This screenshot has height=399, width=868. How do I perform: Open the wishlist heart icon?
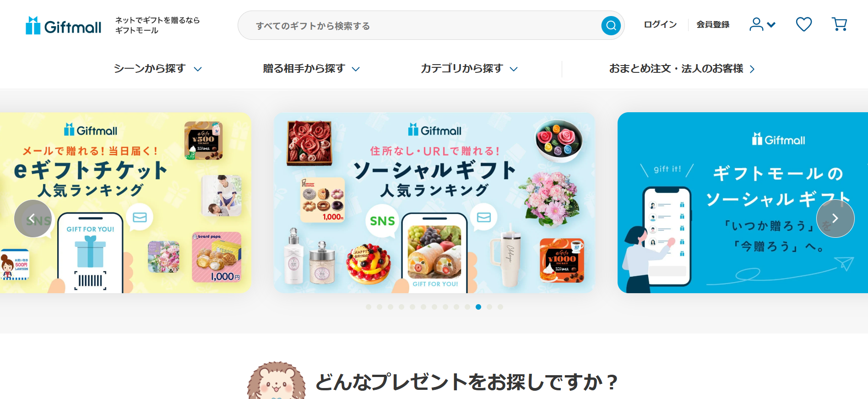coord(803,24)
